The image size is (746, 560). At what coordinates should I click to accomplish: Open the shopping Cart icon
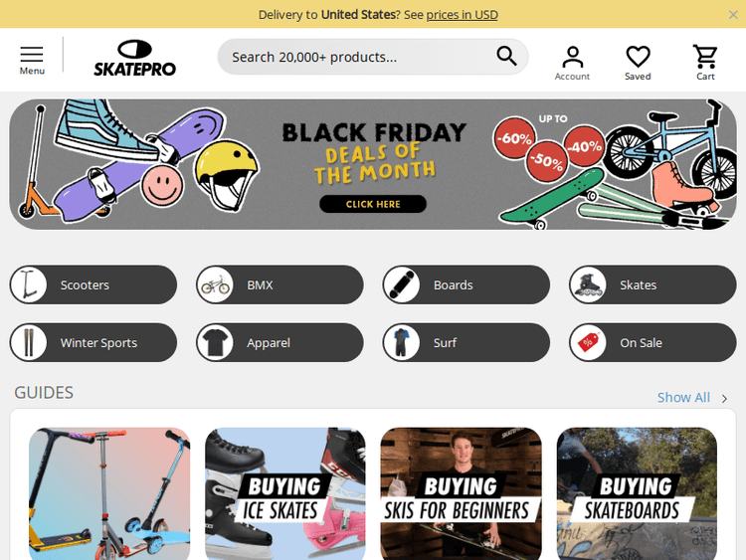[x=705, y=63]
